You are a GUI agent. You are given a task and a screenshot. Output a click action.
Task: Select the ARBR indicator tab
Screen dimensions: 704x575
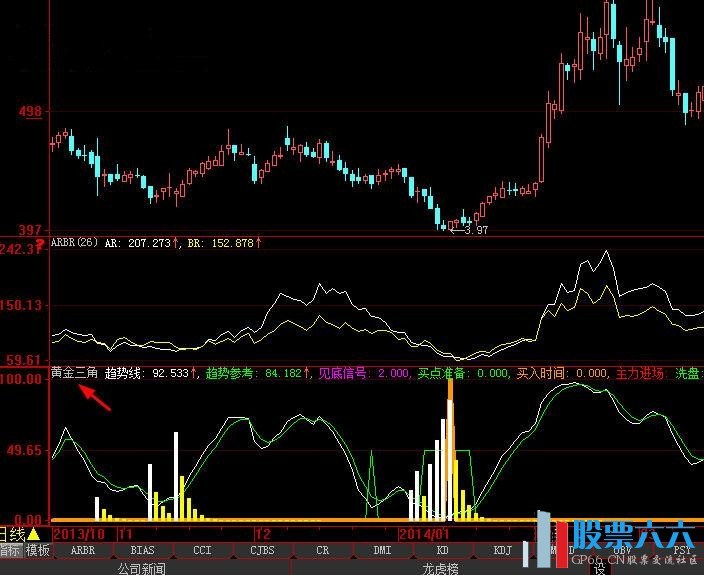83,550
